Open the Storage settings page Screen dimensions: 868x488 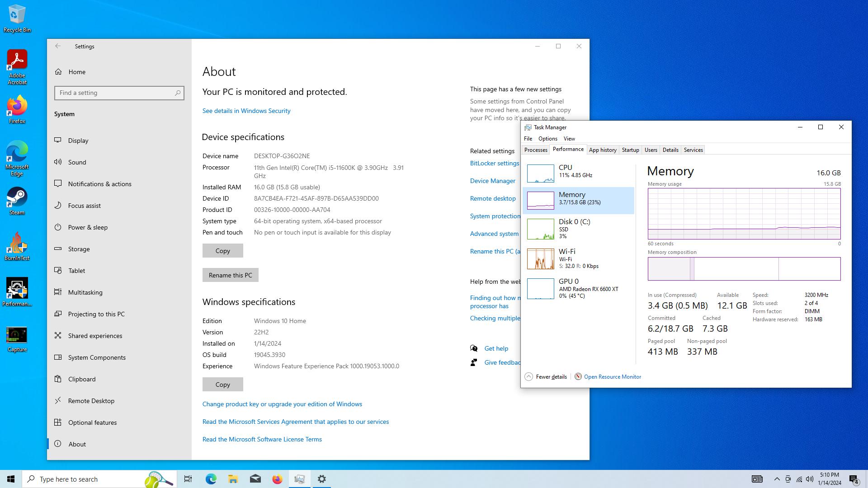[x=119, y=249]
